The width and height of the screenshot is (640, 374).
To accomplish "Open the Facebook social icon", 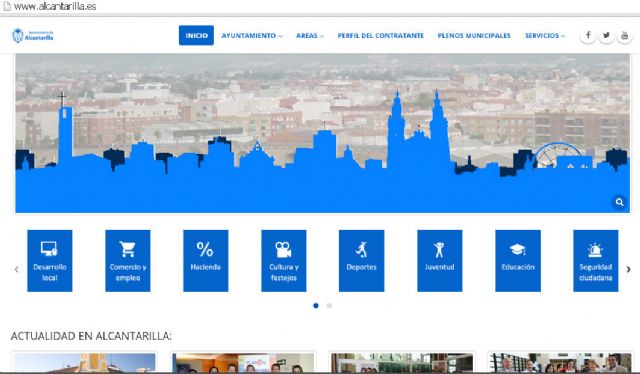I will click(588, 36).
